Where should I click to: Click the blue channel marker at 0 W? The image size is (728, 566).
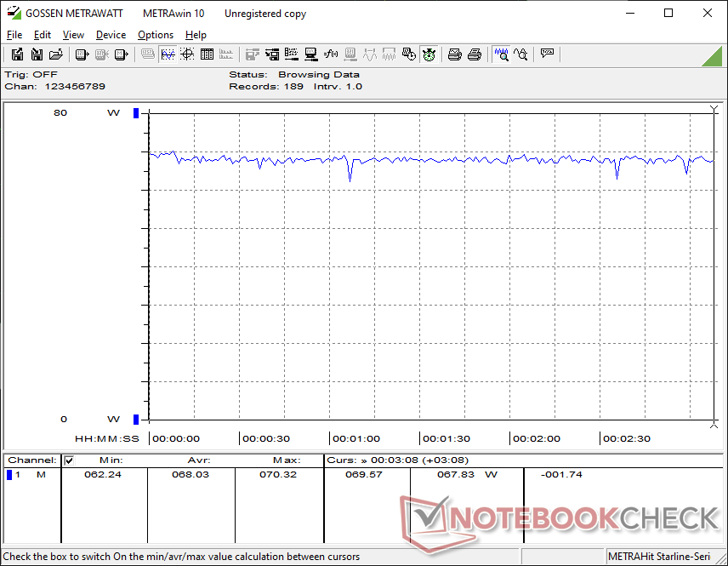136,419
